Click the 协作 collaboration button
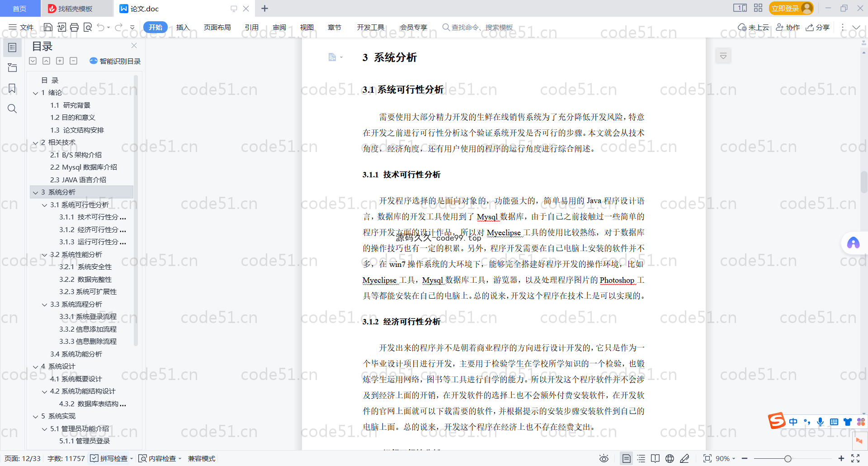The width and height of the screenshot is (868, 466). (788, 27)
